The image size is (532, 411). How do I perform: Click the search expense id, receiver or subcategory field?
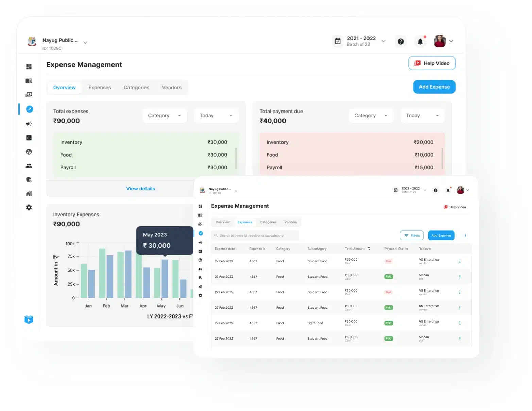pos(255,235)
